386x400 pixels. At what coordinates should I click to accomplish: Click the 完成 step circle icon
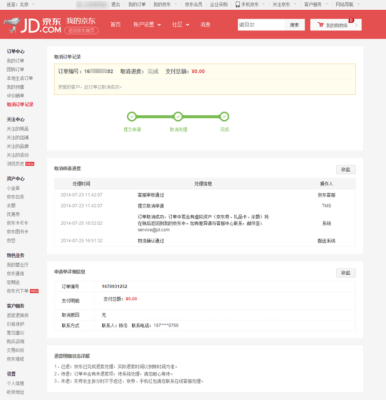(x=224, y=117)
